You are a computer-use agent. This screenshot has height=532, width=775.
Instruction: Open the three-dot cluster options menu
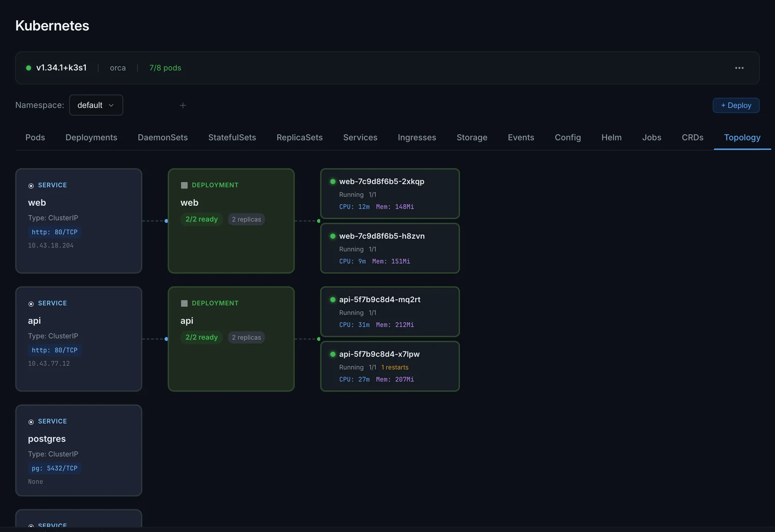point(739,68)
